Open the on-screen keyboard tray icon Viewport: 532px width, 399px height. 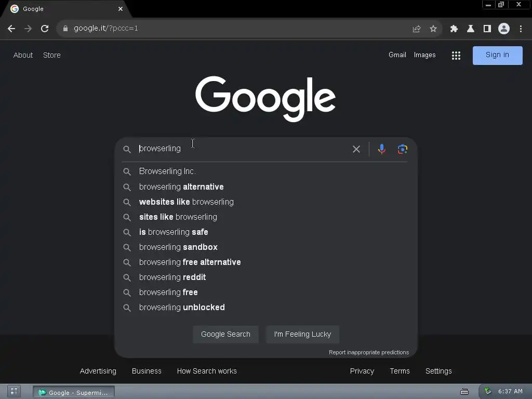coord(464,392)
